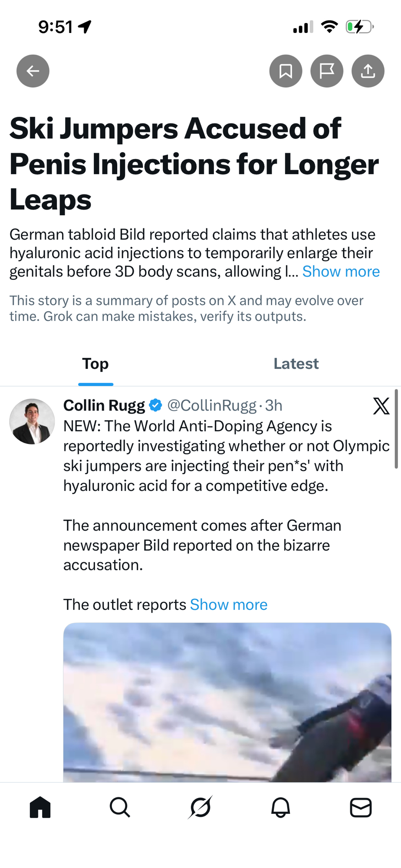401x868 pixels.
Task: Open Collin Rugg's profile picture
Action: (32, 421)
